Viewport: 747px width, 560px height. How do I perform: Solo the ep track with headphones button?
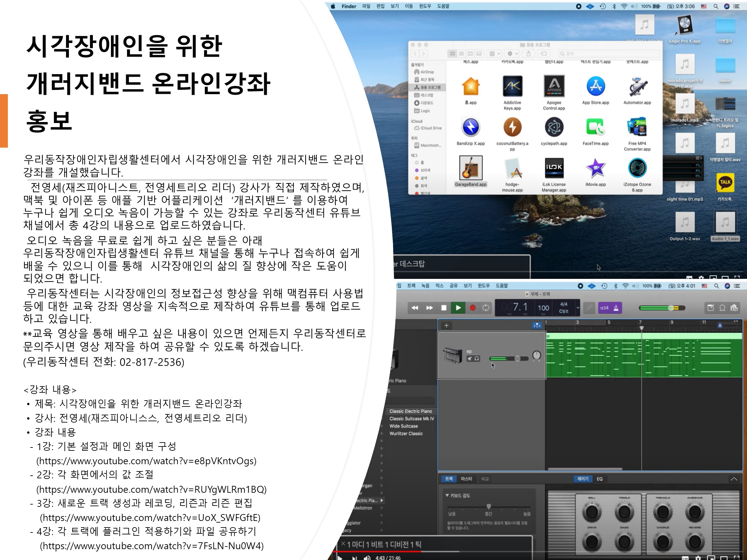(477, 359)
